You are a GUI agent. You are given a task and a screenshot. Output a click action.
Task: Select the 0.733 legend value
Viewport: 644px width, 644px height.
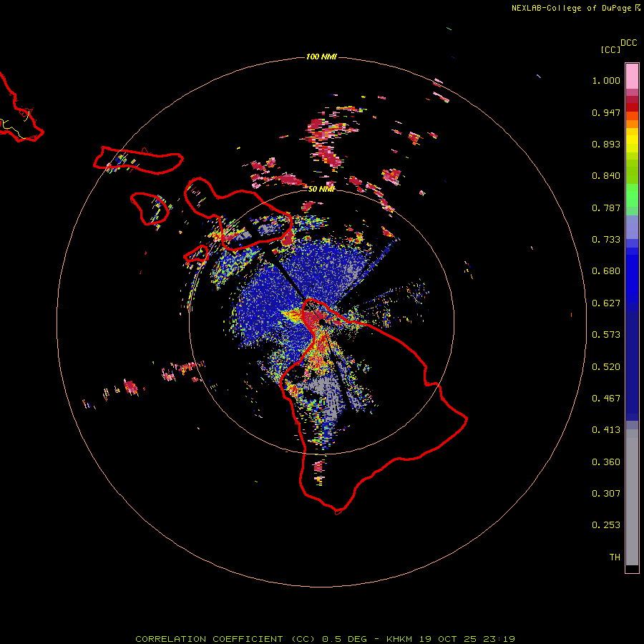(x=606, y=240)
